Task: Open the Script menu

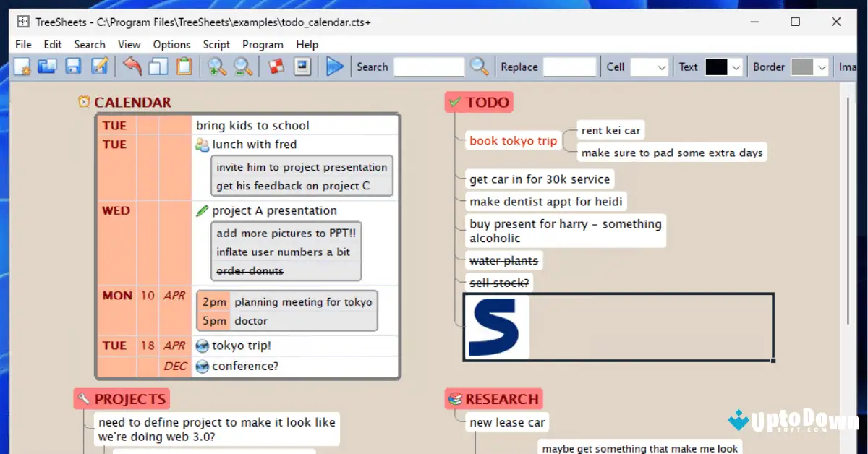Action: (x=216, y=44)
